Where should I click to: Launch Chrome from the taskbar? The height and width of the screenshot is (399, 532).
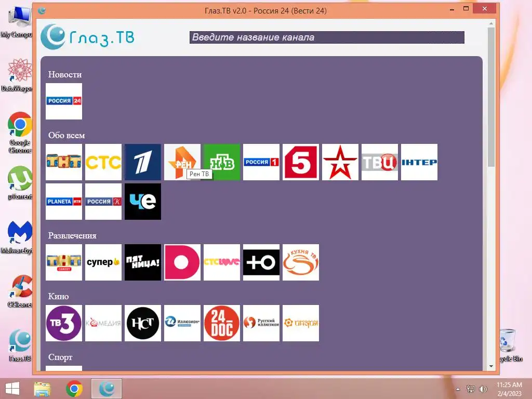click(x=74, y=389)
